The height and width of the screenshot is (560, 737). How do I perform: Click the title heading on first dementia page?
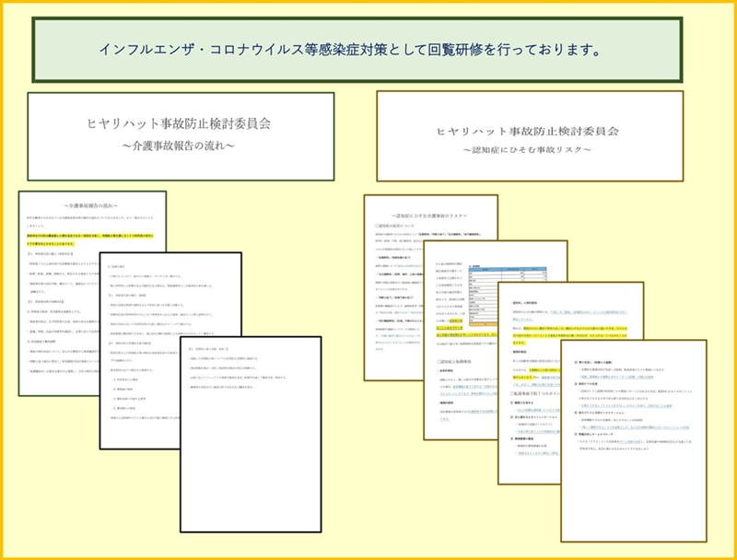point(433,212)
